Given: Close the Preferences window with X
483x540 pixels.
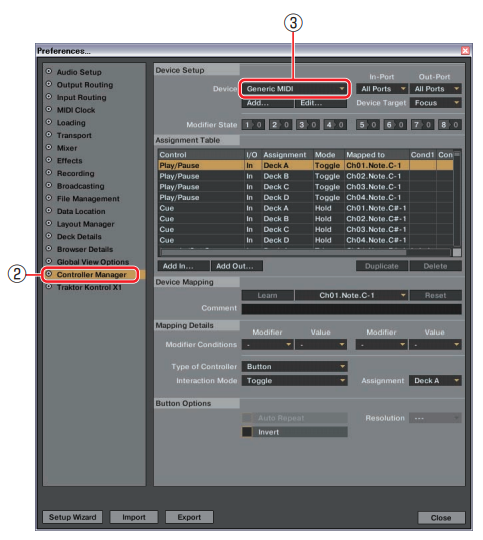Looking at the screenshot, I should point(465,51).
